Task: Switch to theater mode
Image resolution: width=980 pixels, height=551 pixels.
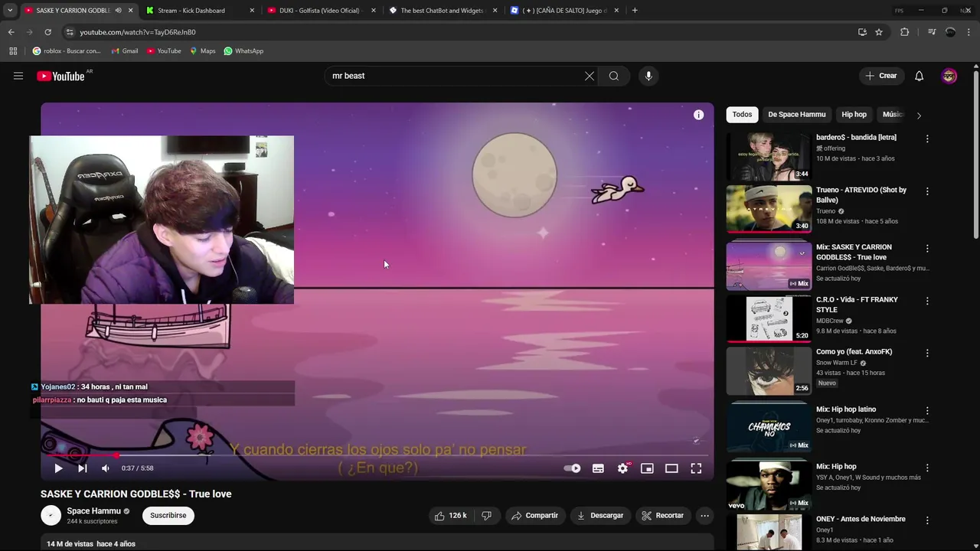Action: [x=671, y=468]
